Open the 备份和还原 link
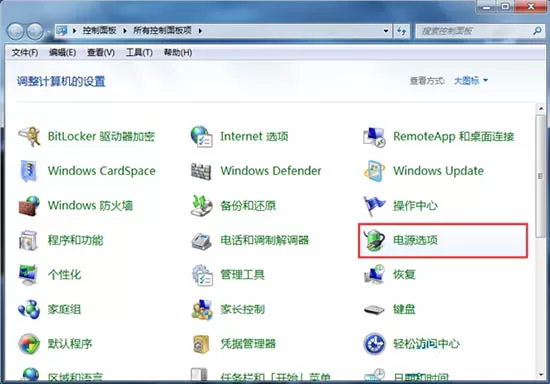 click(248, 206)
